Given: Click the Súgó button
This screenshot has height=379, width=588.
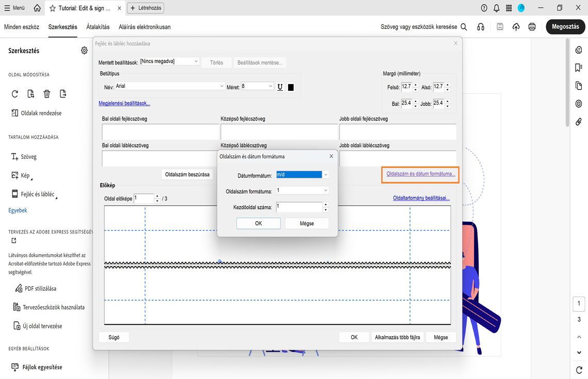Looking at the screenshot, I should point(114,337).
